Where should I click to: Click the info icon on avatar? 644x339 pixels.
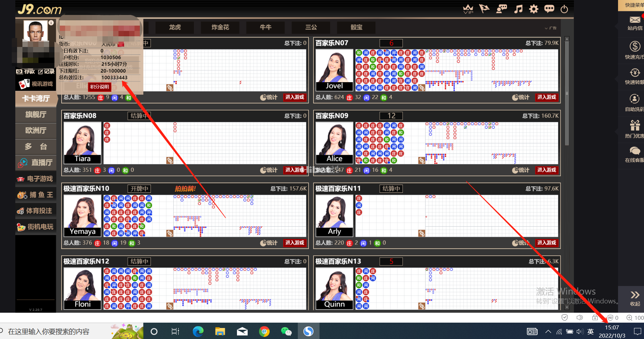click(x=51, y=23)
